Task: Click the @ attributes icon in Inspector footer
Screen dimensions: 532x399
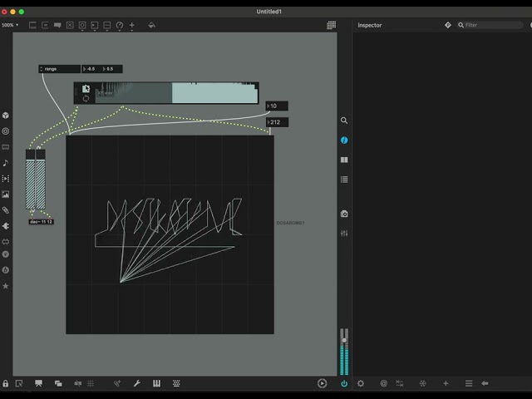Action: point(383,383)
